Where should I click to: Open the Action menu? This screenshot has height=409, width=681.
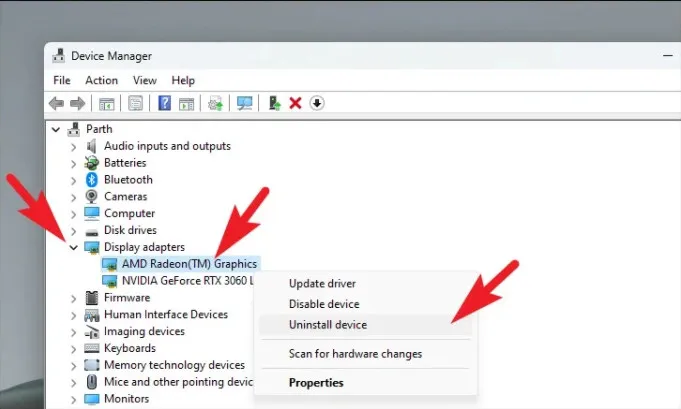pyautogui.click(x=101, y=80)
